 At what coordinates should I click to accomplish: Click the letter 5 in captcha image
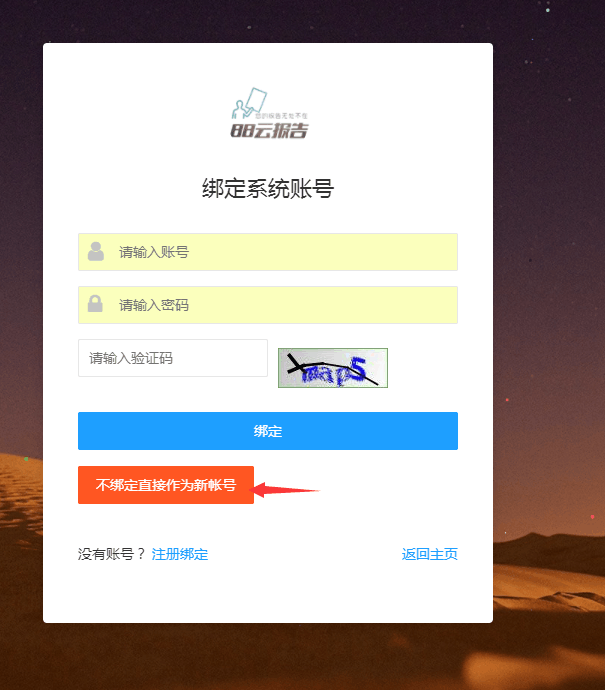(358, 368)
